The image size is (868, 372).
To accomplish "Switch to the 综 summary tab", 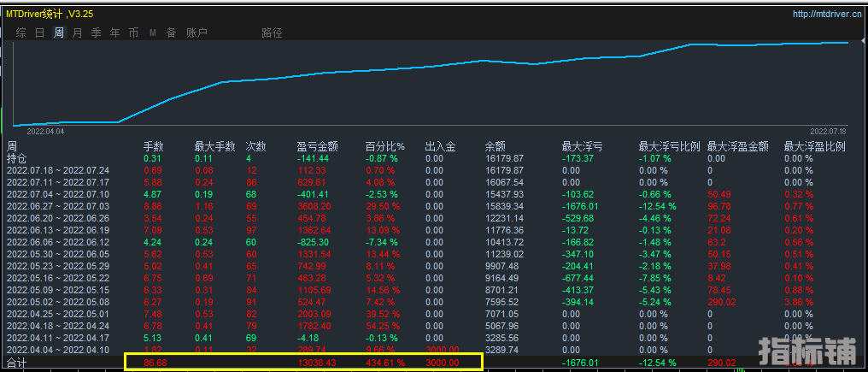I will (x=21, y=32).
